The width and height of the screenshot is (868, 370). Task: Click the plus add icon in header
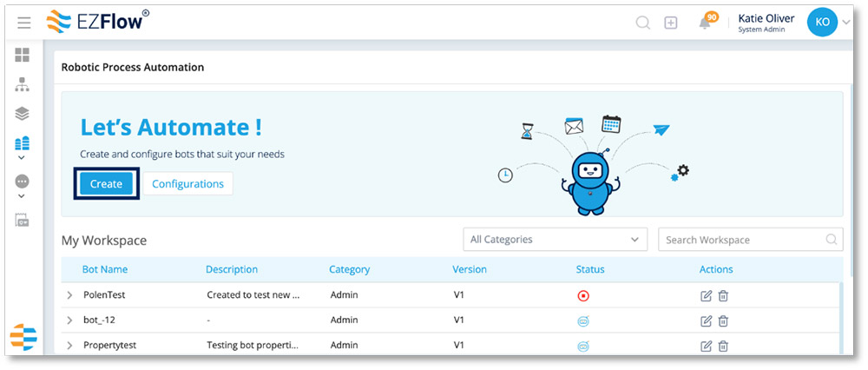point(671,23)
